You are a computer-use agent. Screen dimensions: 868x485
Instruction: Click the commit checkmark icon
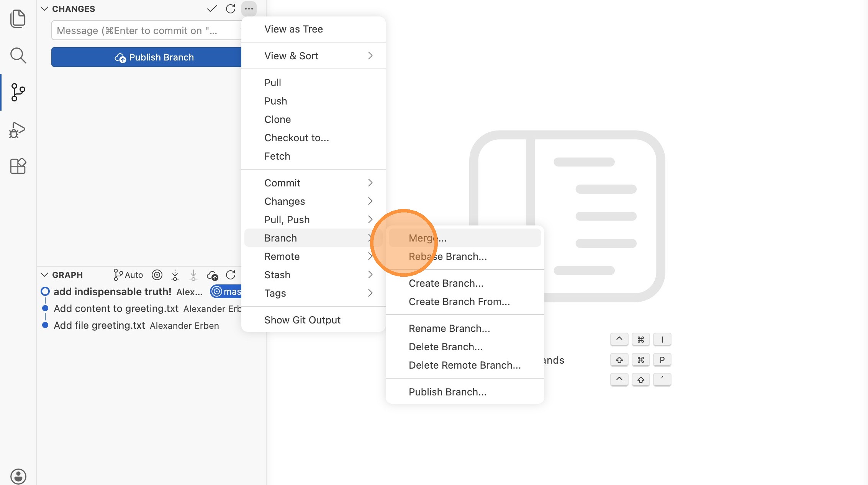click(212, 9)
